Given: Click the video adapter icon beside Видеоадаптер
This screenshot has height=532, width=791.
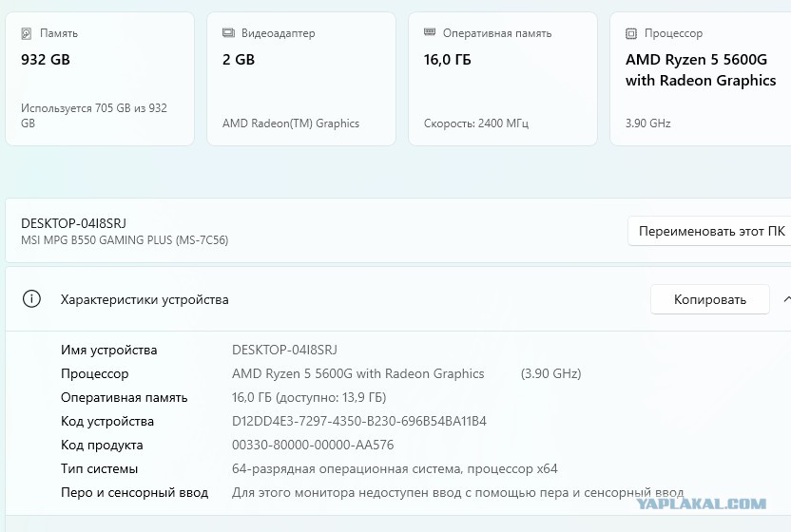Looking at the screenshot, I should pos(228,33).
